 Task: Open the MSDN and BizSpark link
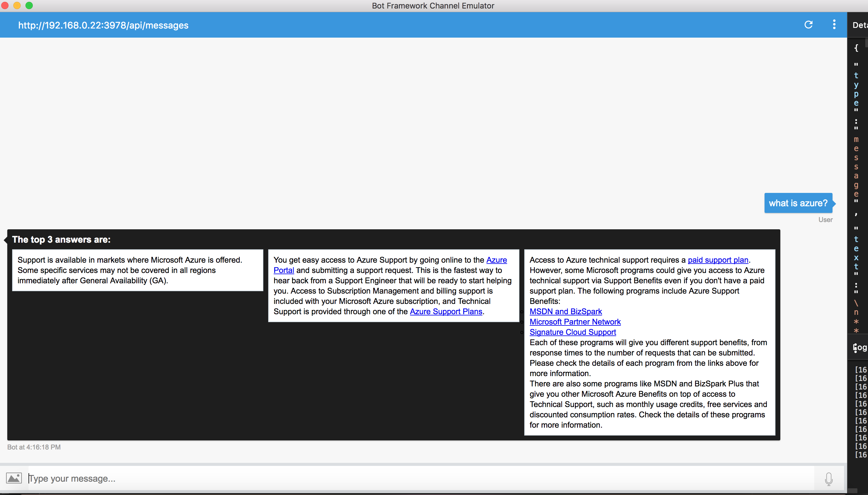566,311
